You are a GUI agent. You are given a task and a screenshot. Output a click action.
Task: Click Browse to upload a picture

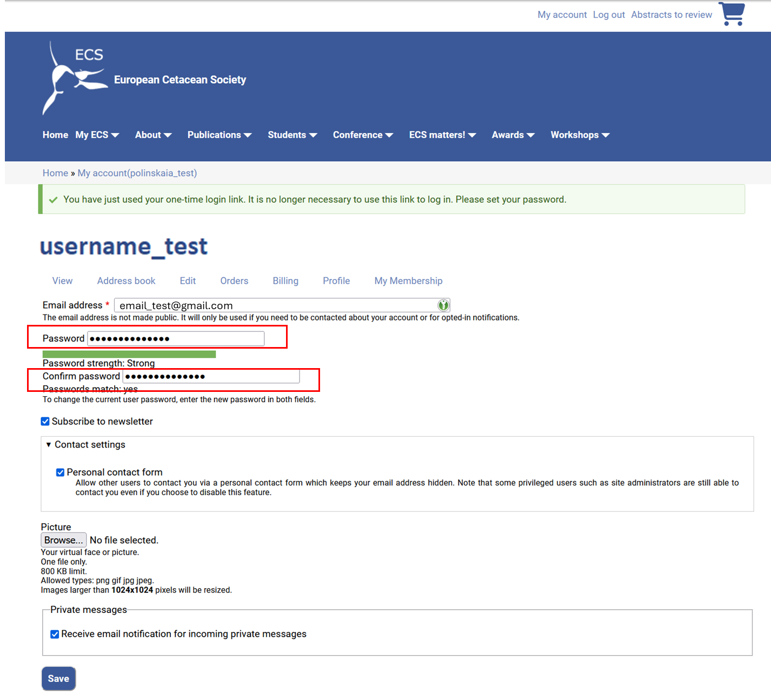click(63, 540)
